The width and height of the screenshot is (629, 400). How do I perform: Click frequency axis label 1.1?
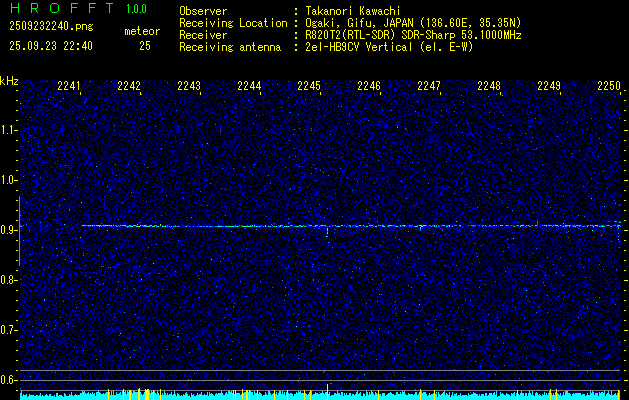tap(8, 130)
